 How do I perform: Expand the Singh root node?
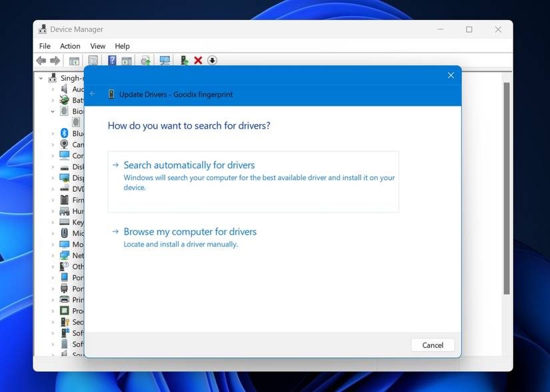click(x=41, y=77)
